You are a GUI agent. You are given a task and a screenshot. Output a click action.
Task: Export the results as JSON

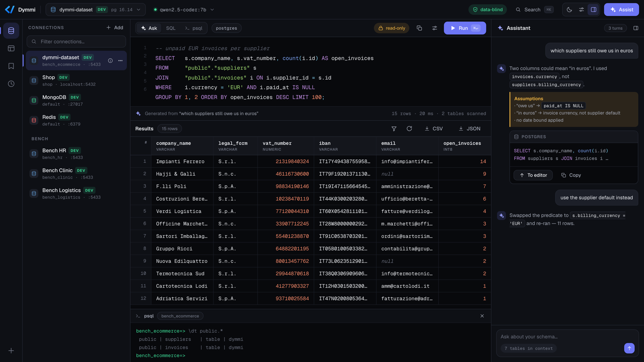[x=469, y=129]
